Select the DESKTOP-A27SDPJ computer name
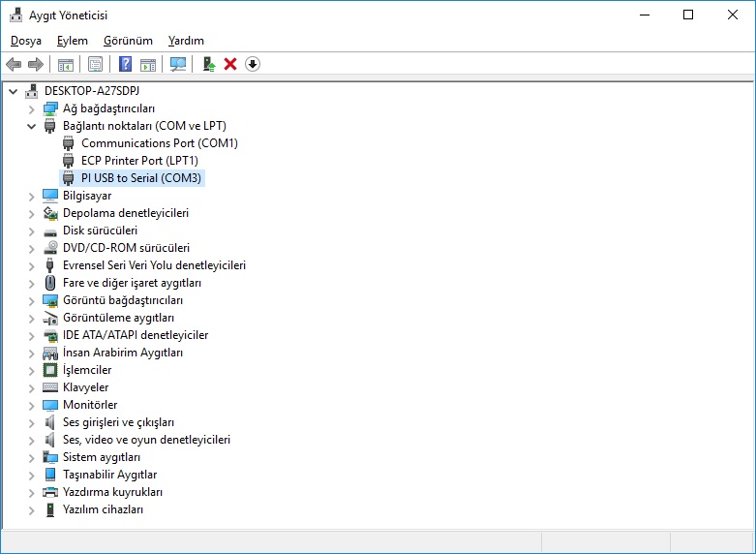This screenshot has width=756, height=554. tap(92, 91)
